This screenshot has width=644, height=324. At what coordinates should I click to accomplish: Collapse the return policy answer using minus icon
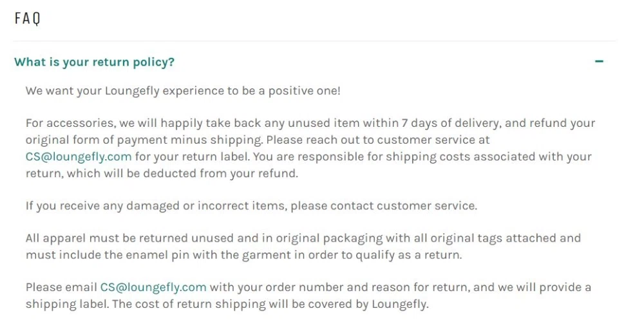pyautogui.click(x=599, y=62)
